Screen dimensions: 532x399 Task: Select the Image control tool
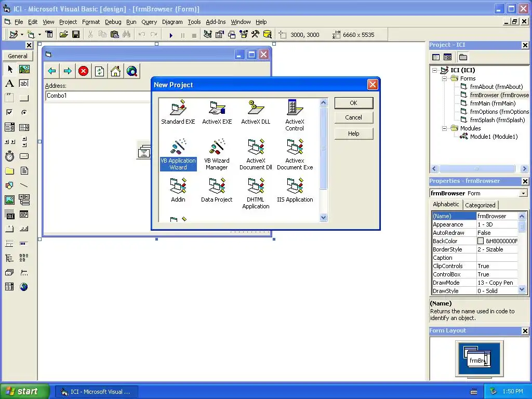click(x=10, y=200)
